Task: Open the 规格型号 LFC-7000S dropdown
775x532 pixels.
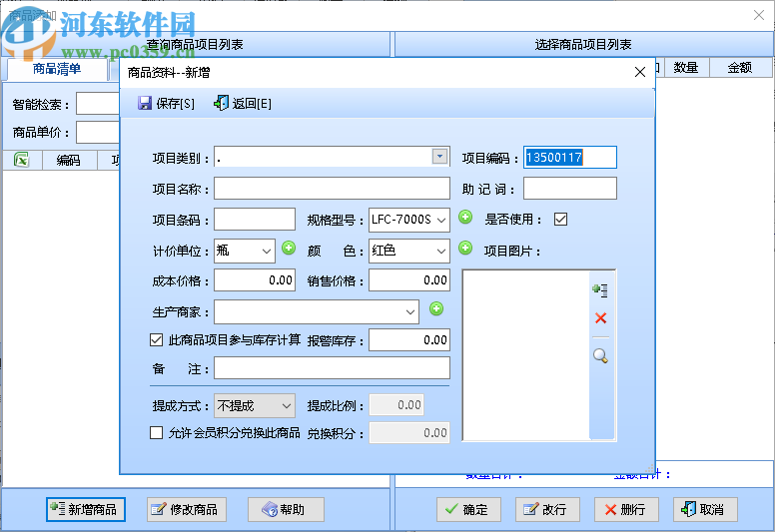Action: (x=441, y=221)
